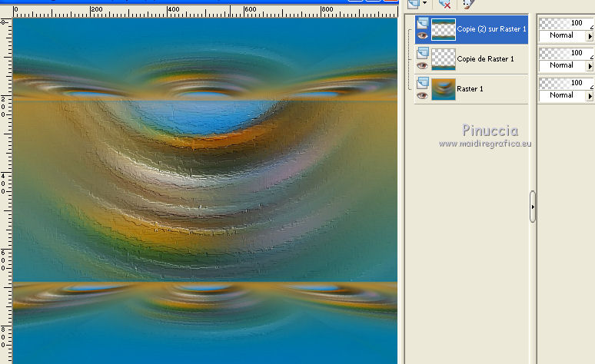Hide the Copie de Raster 1 layer

[x=422, y=66]
